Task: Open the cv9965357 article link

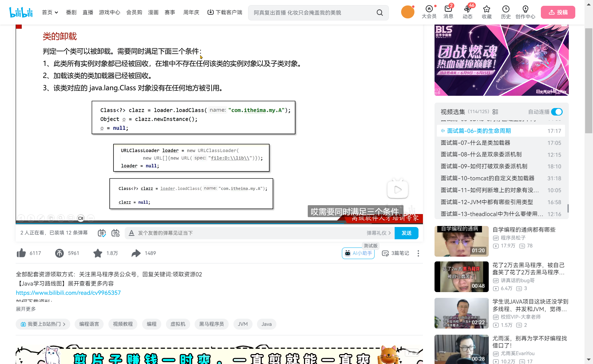Action: pyautogui.click(x=68, y=293)
